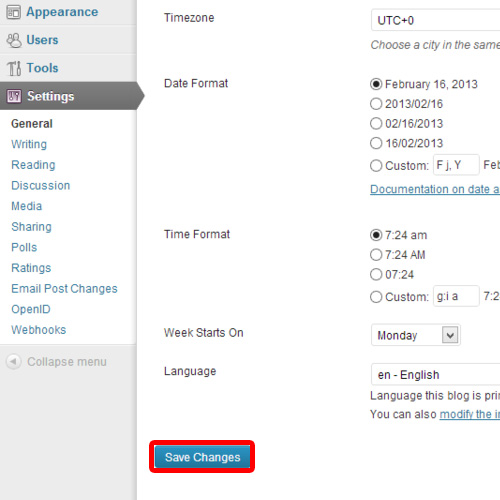
Task: Click the custom date format field
Action: 456,165
